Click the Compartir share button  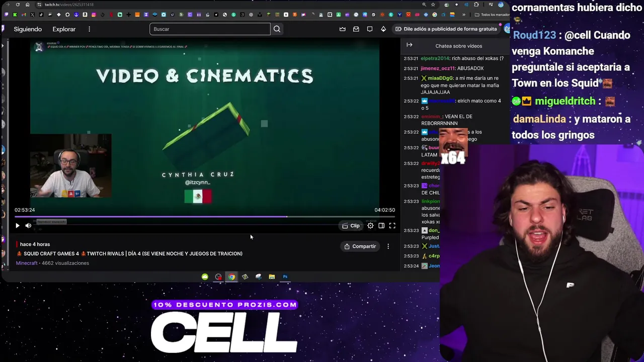point(360,246)
